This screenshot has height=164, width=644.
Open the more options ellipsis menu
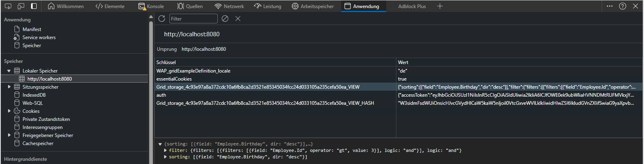pos(610,6)
